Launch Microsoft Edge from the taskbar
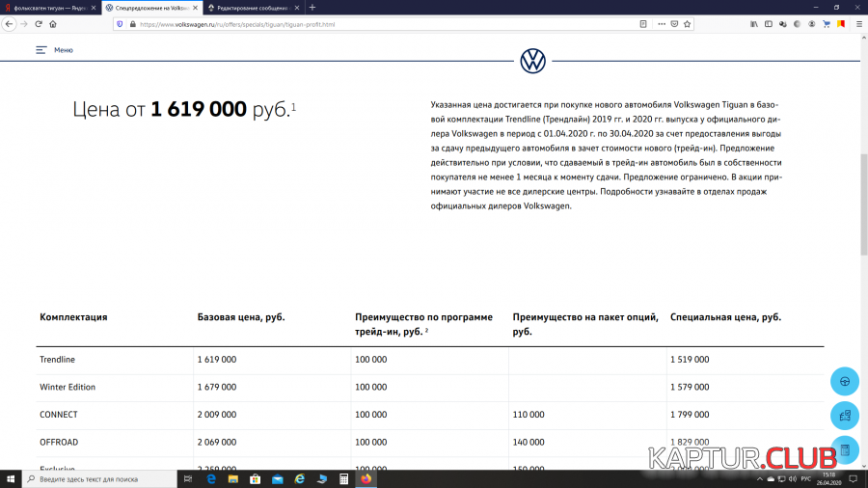This screenshot has height=488, width=868. (211, 479)
